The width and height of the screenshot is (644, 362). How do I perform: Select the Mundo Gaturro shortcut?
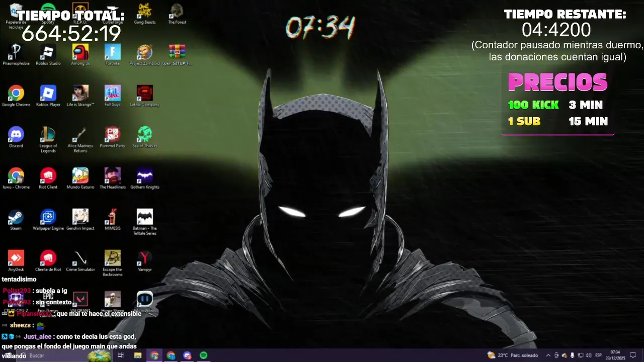[x=80, y=178]
